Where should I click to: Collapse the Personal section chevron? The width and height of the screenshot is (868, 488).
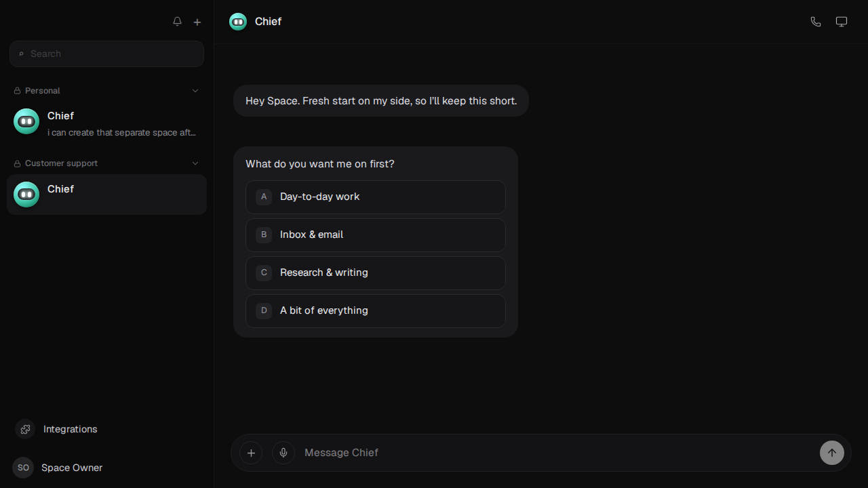(x=195, y=91)
